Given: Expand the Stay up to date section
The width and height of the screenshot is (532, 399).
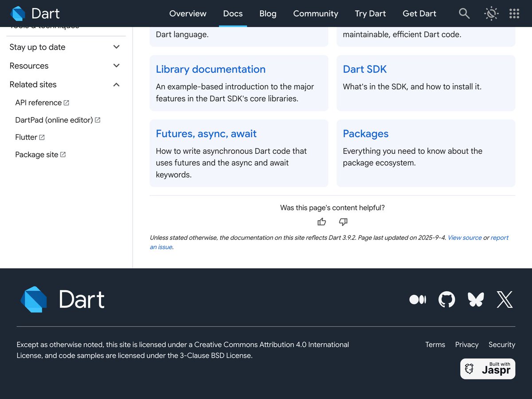Looking at the screenshot, I should coord(65,47).
